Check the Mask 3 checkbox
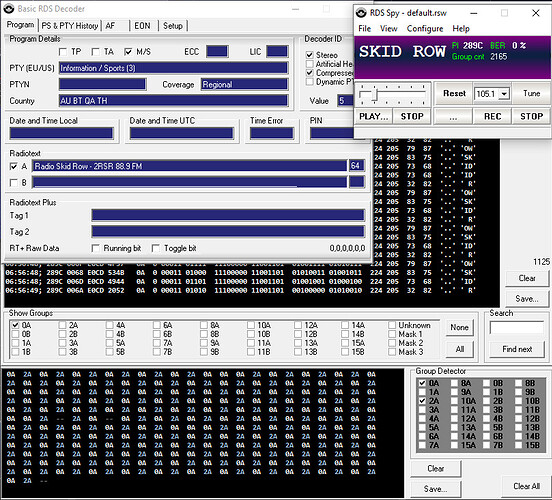552x500 pixels. 392,351
